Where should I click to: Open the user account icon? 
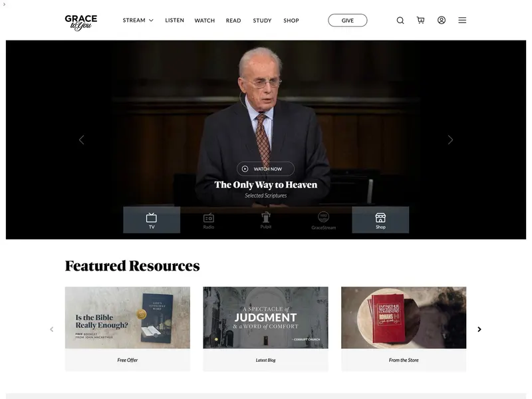441,21
